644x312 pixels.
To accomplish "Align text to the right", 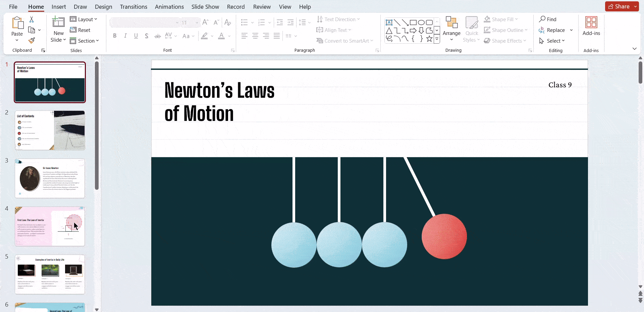I will click(x=266, y=36).
